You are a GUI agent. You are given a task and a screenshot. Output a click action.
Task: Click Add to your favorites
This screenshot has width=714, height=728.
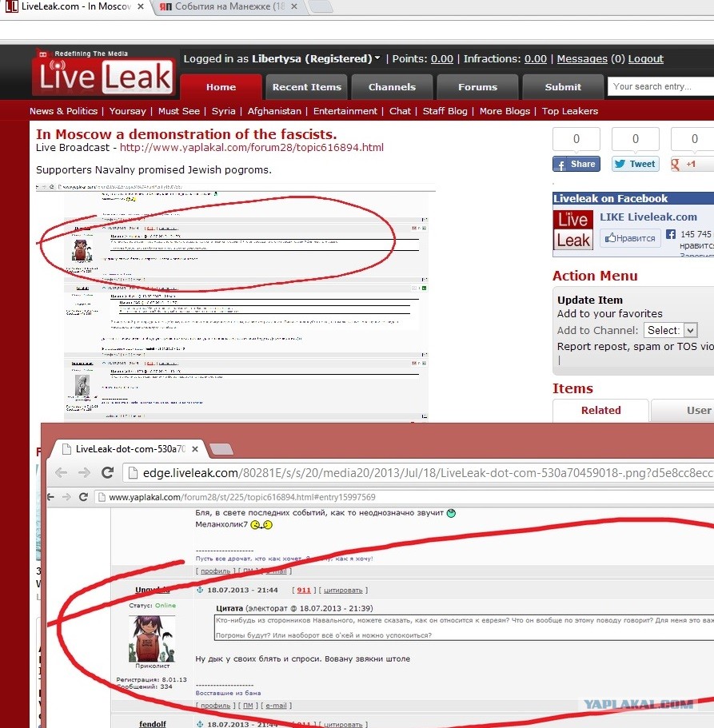[610, 314]
